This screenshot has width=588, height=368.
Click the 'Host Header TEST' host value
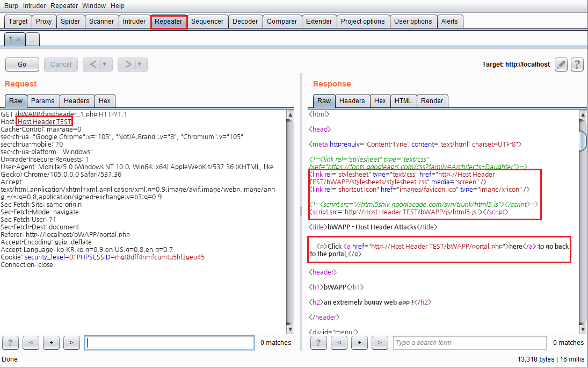click(x=45, y=121)
